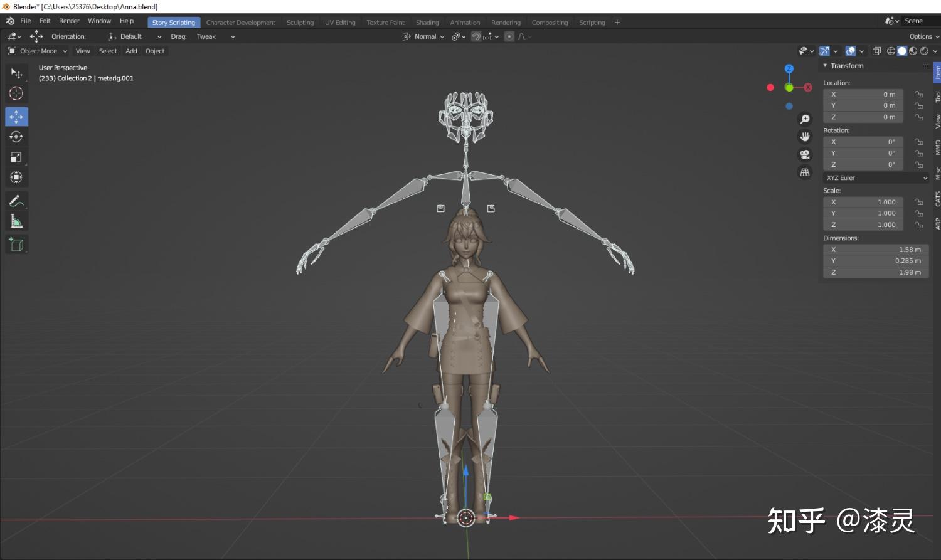Switch viewport to Wireframe shading
This screenshot has width=941, height=560.
(x=891, y=51)
